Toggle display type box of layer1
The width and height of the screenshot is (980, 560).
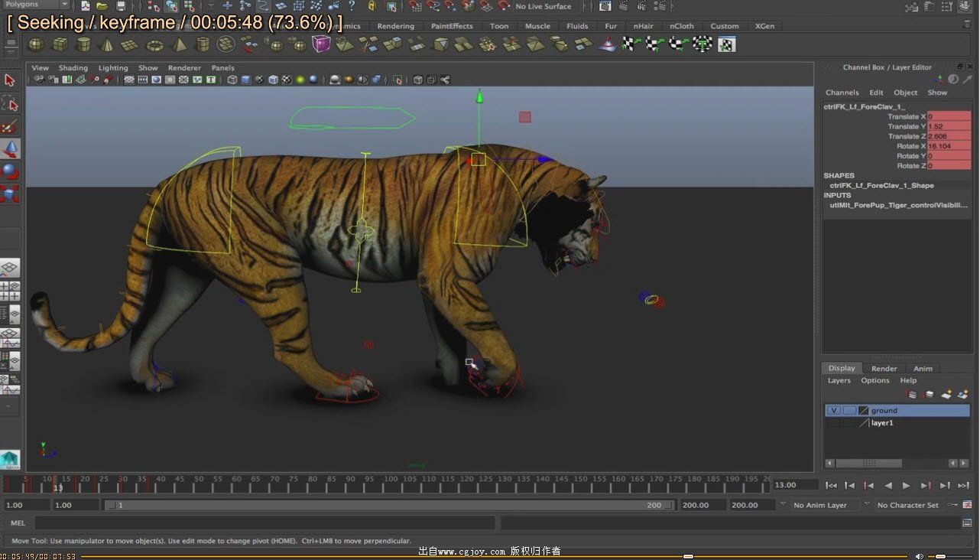pos(849,423)
